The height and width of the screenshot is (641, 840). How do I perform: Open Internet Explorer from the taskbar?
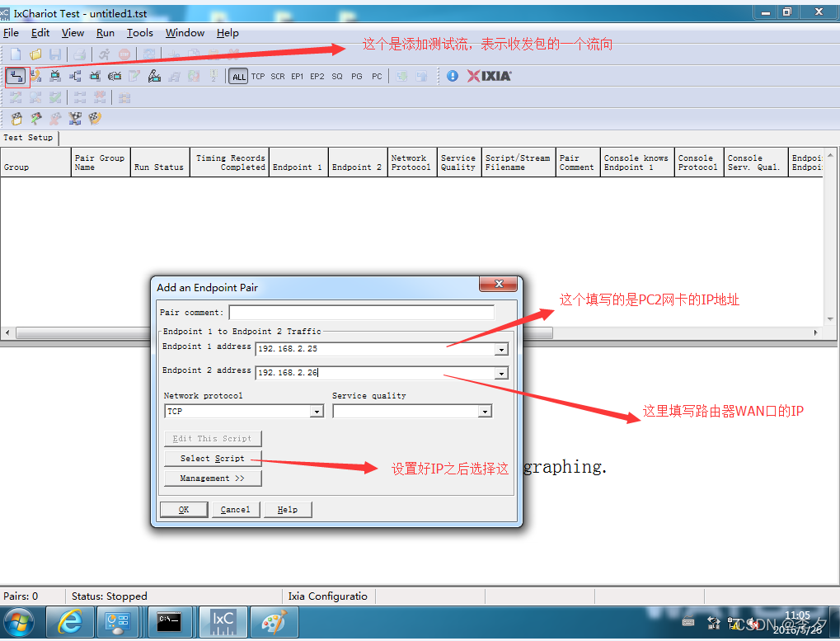pos(70,622)
